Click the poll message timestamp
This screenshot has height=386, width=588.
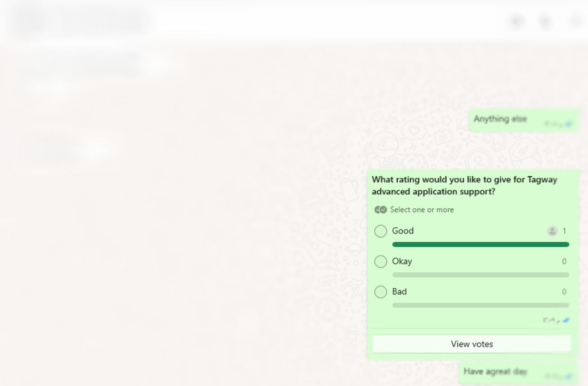click(549, 321)
